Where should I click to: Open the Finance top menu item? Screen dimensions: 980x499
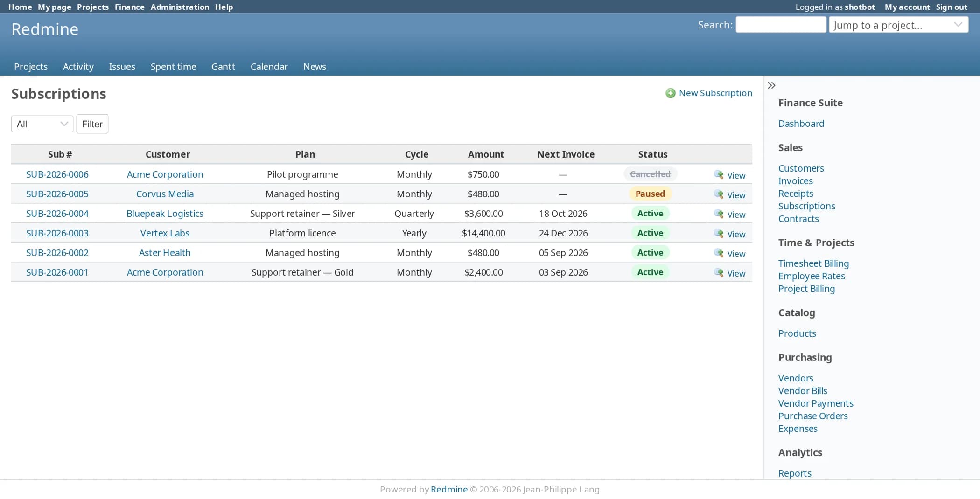click(130, 7)
